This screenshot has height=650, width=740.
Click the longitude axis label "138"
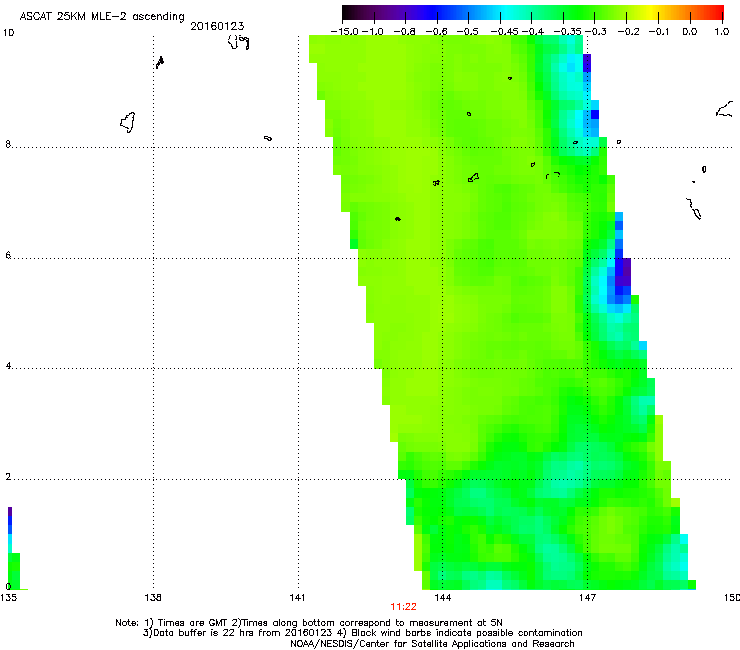pos(153,598)
